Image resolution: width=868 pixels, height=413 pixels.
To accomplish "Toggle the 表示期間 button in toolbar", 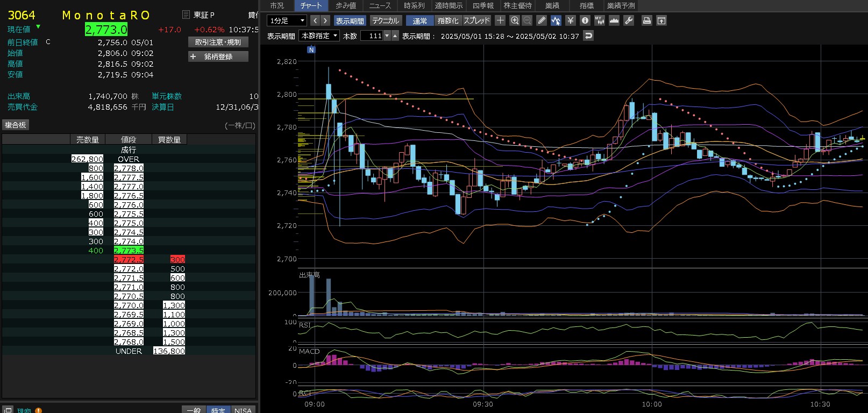I will tap(350, 20).
